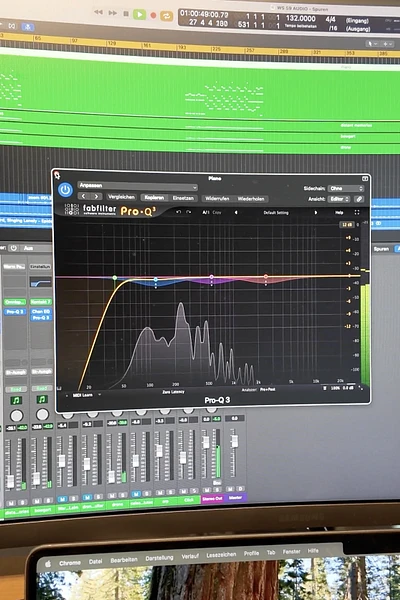This screenshot has width=400, height=600.
Task: Open the dropdown arrow beside MIDI Learn
Action: pyautogui.click(x=100, y=395)
